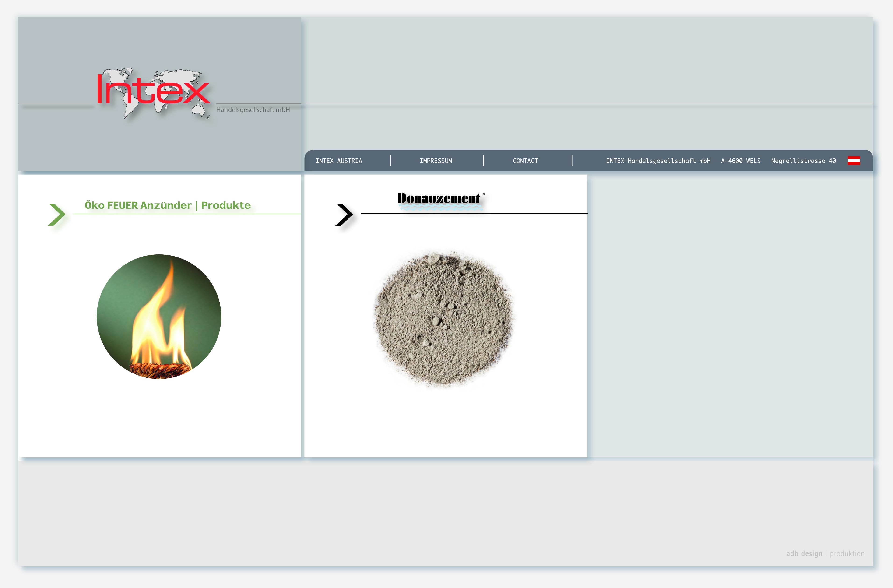Open Öko FEUER Anzünder Produkte link
Image resolution: width=893 pixels, height=588 pixels.
coord(168,205)
